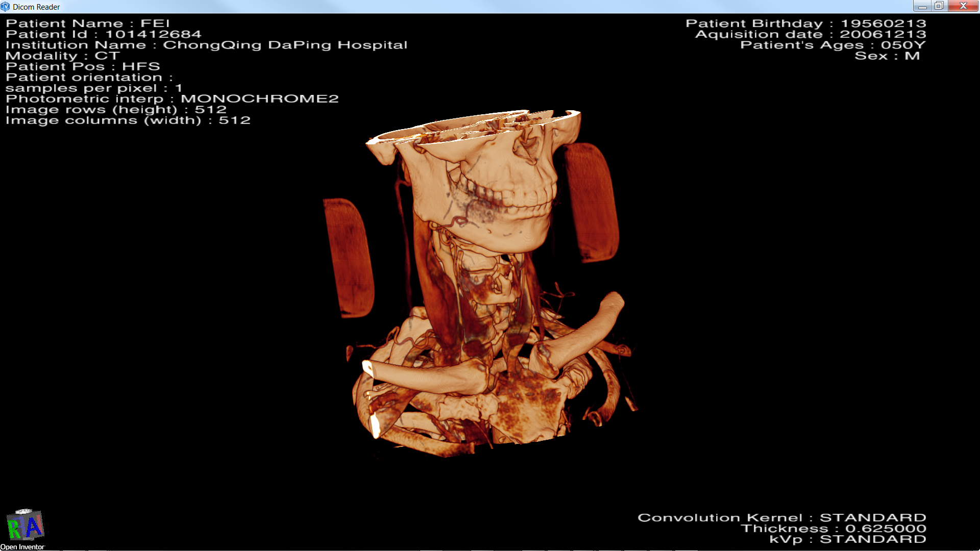
Task: Click the Patient Birthday 19560213 text
Action: 805,23
